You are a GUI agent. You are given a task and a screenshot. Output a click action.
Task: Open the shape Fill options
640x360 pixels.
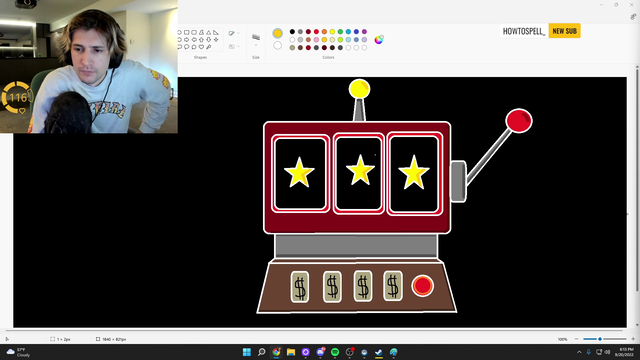tap(231, 47)
